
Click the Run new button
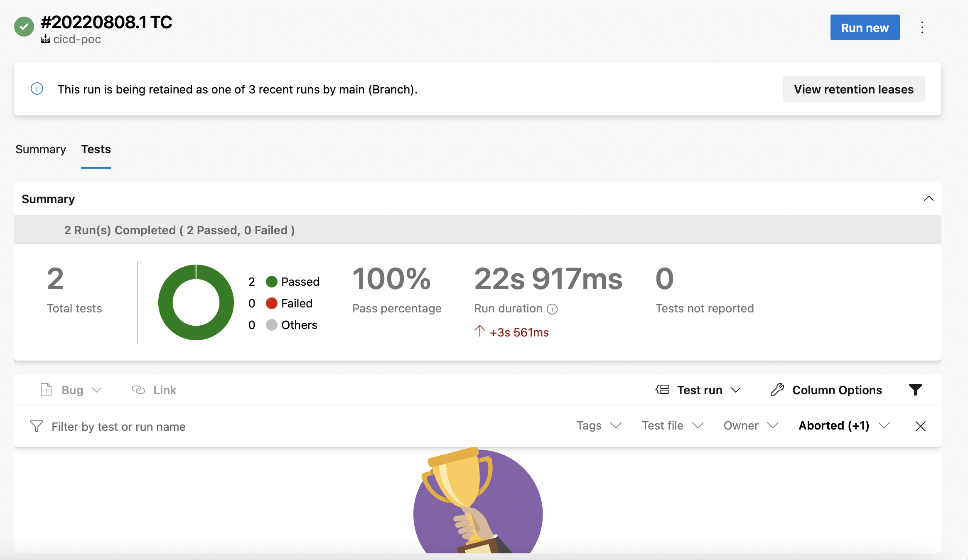coord(865,27)
